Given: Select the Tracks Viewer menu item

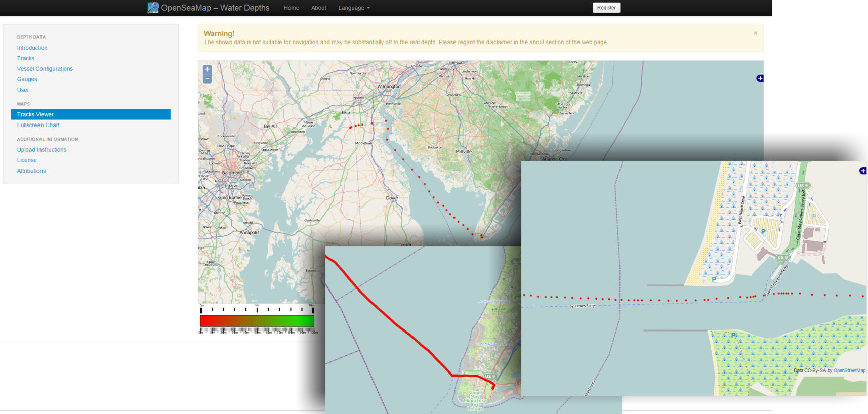Looking at the screenshot, I should (x=91, y=114).
